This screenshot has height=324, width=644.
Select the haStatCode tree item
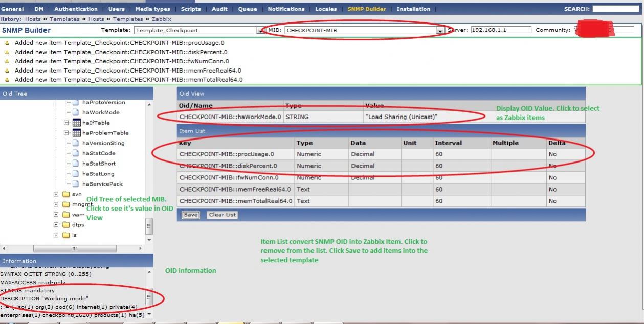click(99, 153)
